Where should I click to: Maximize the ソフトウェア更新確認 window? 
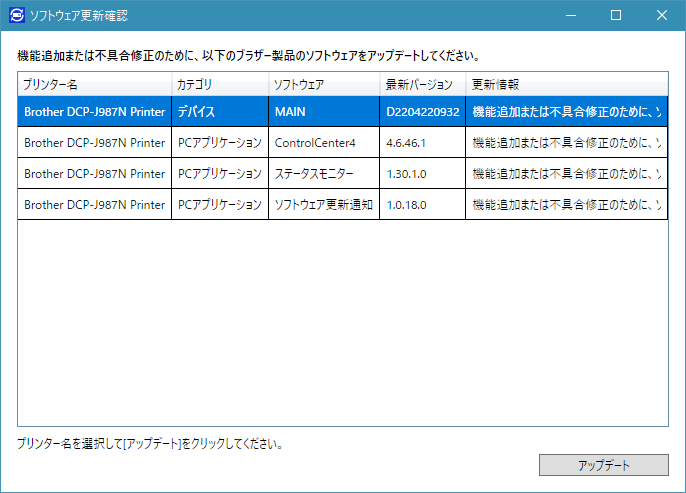(x=616, y=15)
